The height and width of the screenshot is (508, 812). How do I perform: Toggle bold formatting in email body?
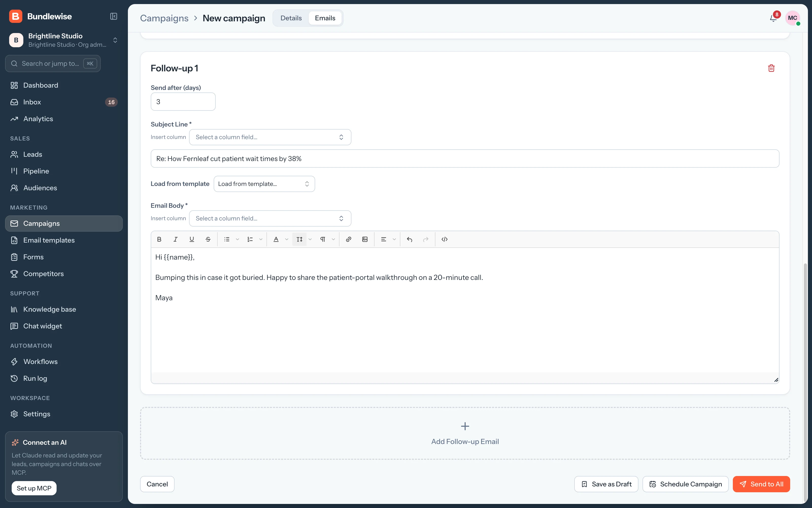pos(159,239)
